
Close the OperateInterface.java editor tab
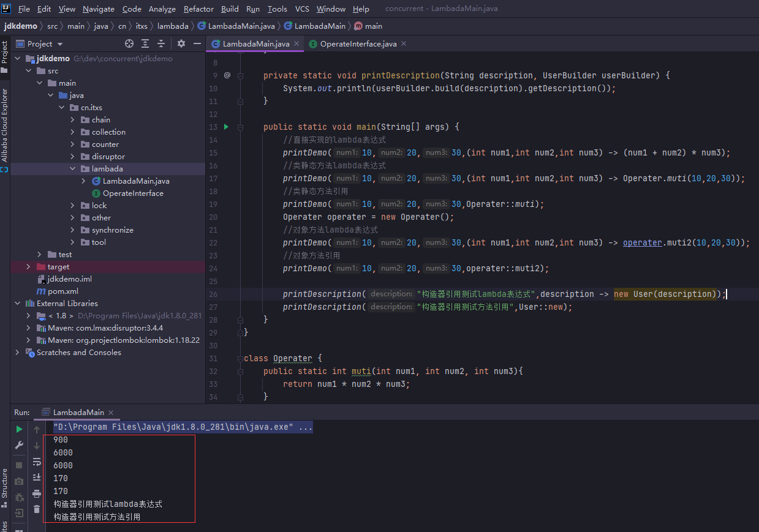point(404,43)
